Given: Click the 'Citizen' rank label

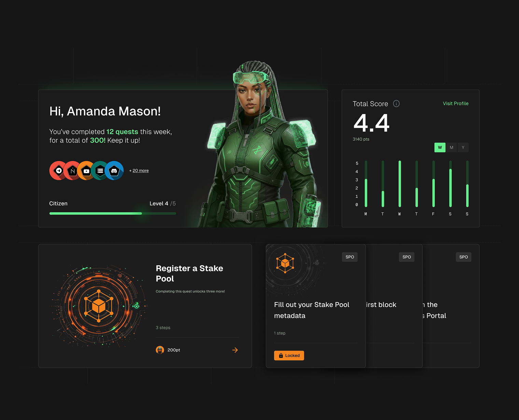Looking at the screenshot, I should [58, 204].
